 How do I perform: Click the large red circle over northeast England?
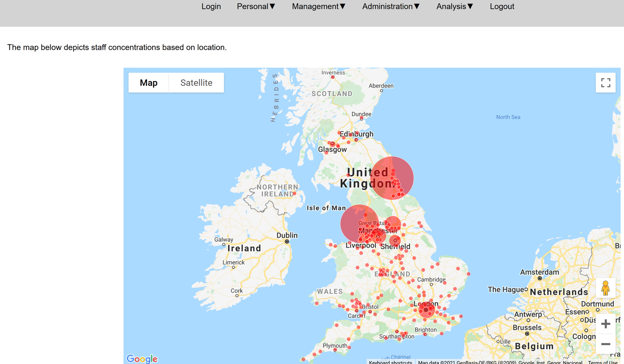pyautogui.click(x=392, y=178)
